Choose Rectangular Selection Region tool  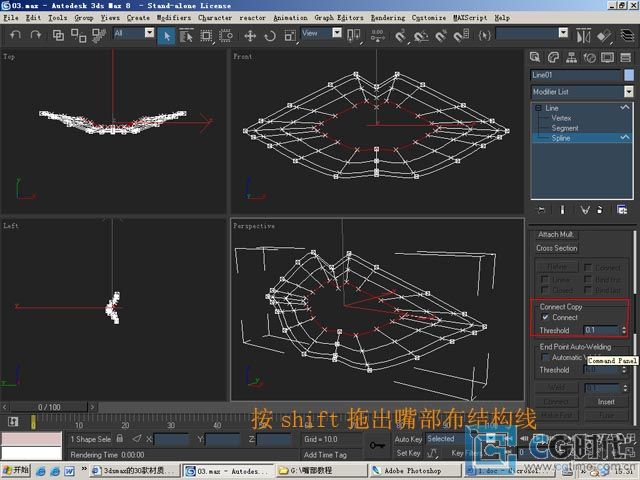(x=207, y=36)
